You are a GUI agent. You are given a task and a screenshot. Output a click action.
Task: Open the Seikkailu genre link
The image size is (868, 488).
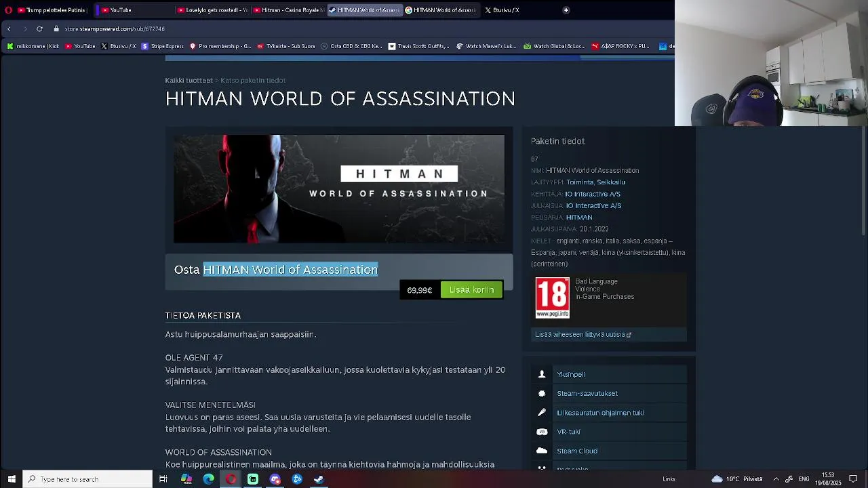611,182
